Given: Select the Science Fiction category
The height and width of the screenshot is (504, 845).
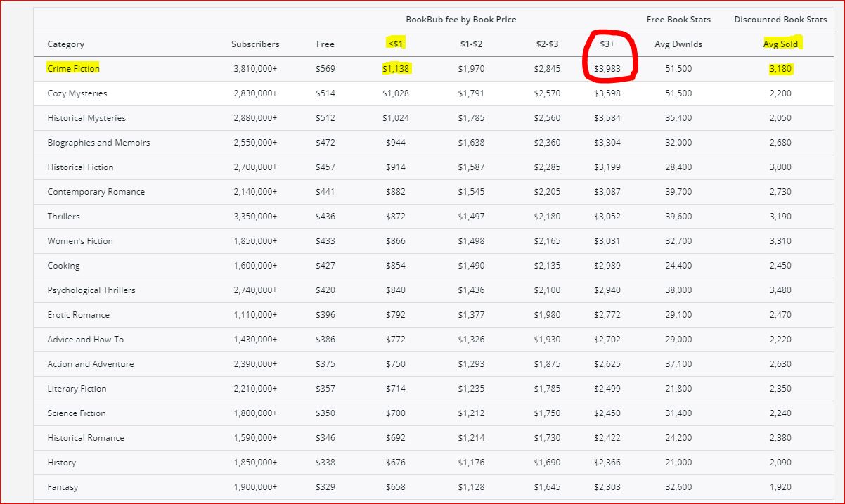Looking at the screenshot, I should [x=77, y=413].
